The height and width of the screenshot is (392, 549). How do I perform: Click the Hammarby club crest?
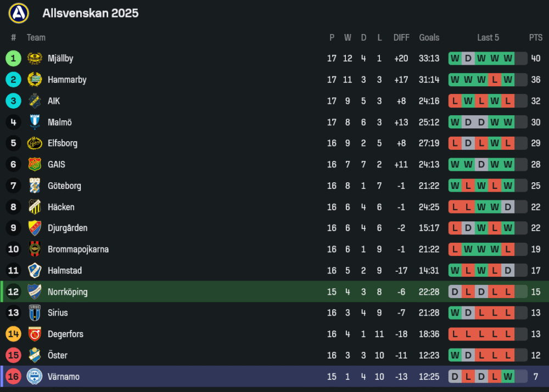coord(35,80)
